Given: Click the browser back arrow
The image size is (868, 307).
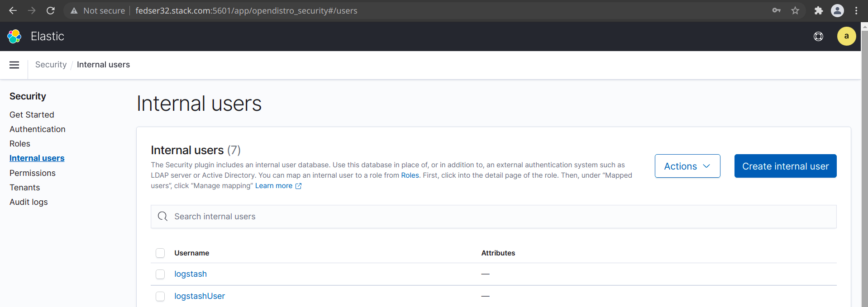Looking at the screenshot, I should pos(13,10).
